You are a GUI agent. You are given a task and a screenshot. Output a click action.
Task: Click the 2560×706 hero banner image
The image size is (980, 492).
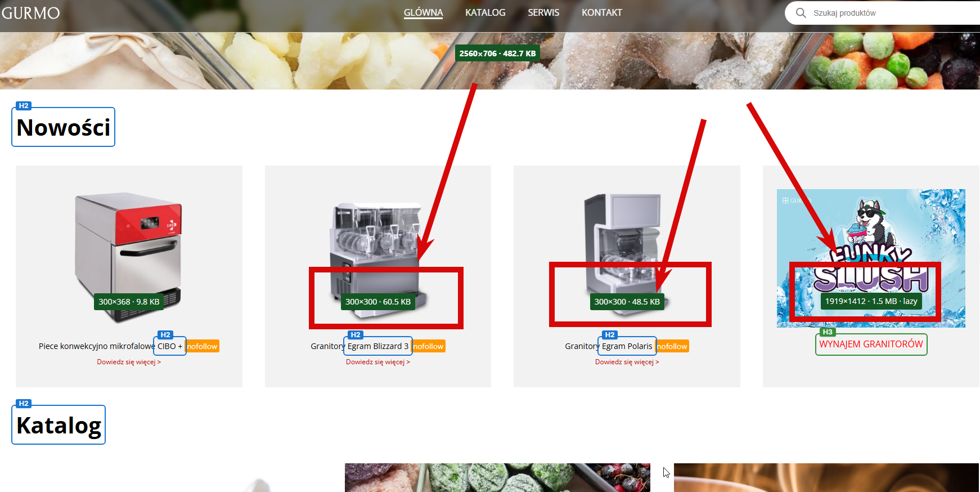[490, 61]
